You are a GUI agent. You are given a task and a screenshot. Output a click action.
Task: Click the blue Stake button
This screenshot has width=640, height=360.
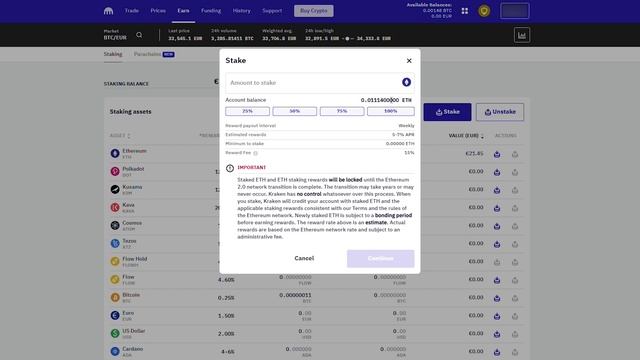(447, 112)
